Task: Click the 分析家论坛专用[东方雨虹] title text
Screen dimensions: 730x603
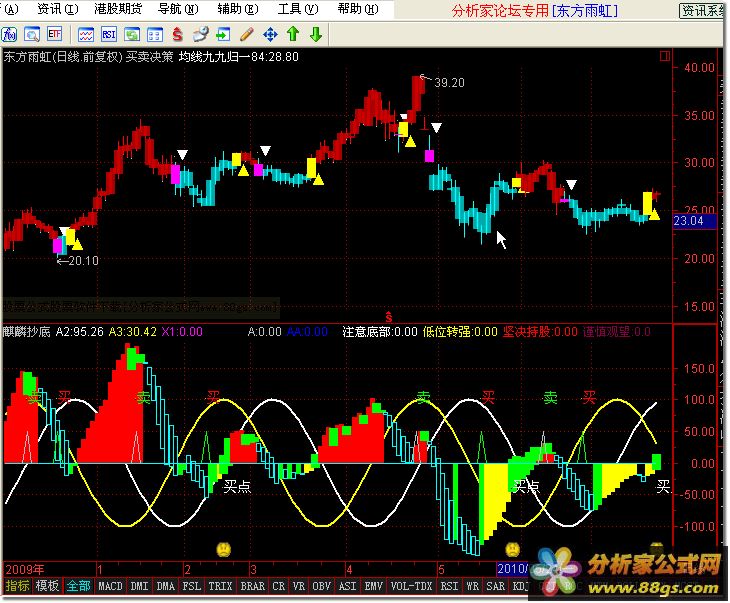Action: [x=535, y=10]
